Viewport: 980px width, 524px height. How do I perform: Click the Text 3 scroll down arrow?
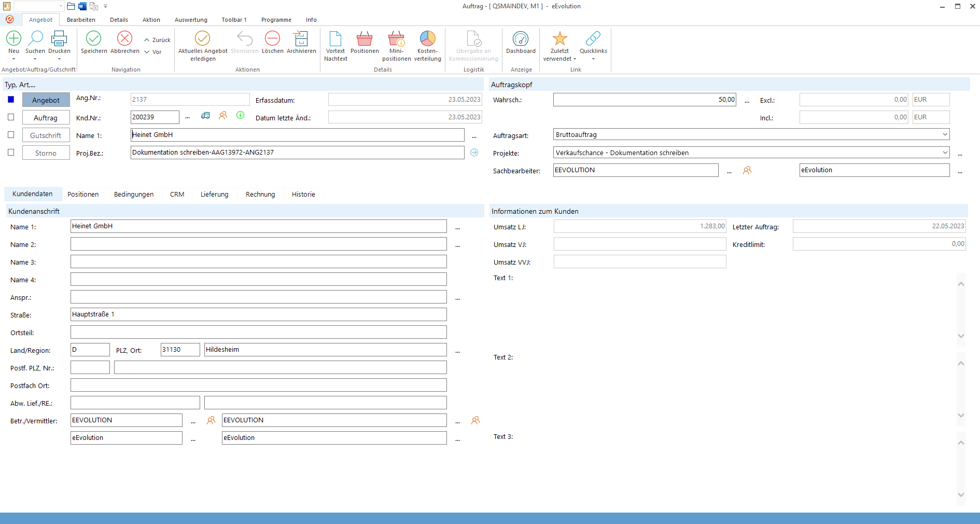pos(961,494)
